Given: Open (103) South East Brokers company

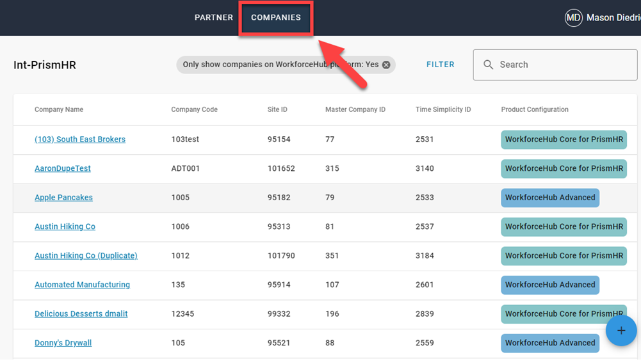Looking at the screenshot, I should click(80, 139).
